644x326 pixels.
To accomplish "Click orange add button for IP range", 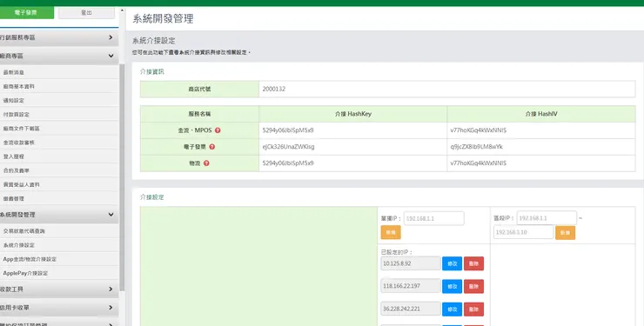I will (565, 232).
